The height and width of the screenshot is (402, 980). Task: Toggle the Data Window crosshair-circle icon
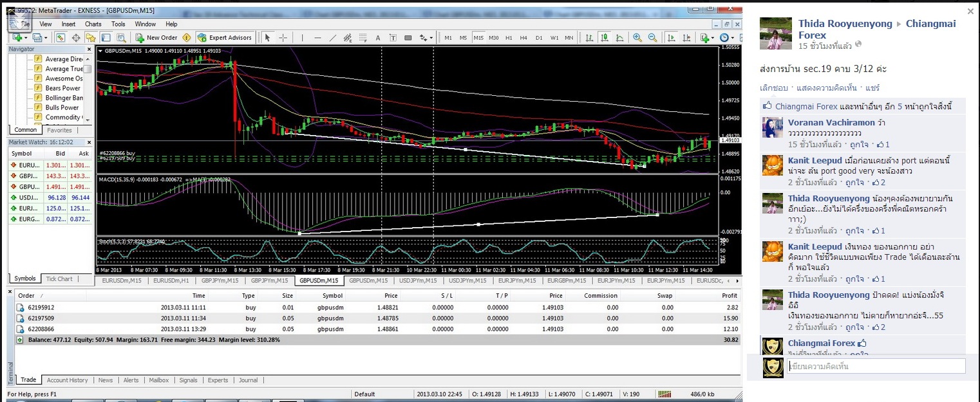[x=76, y=37]
